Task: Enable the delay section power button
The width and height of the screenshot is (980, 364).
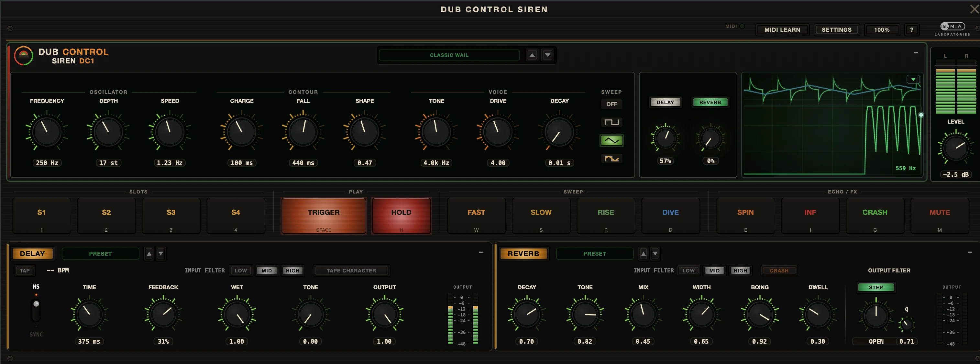Action: tap(32, 254)
